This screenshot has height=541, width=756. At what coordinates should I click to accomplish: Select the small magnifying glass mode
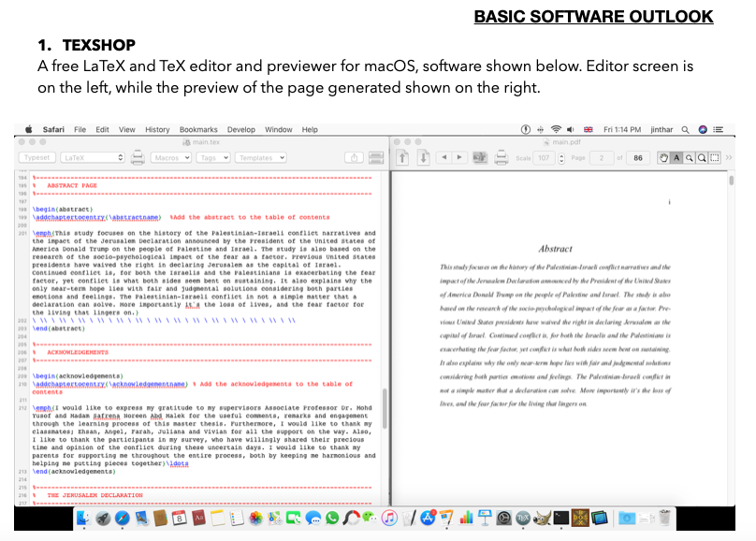pos(690,157)
